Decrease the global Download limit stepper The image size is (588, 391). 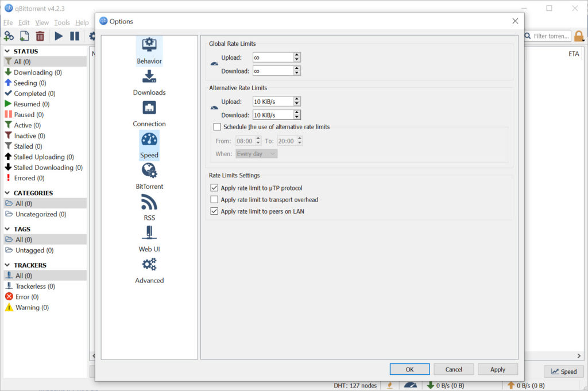click(x=297, y=73)
